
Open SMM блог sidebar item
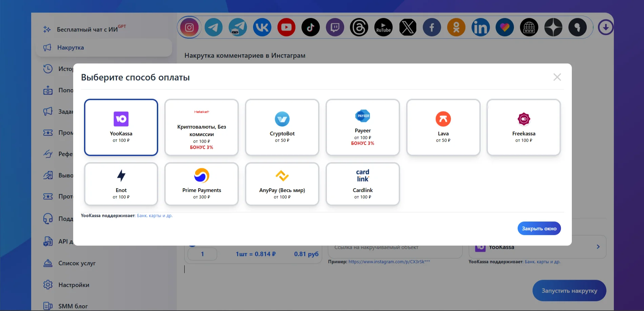(x=73, y=306)
